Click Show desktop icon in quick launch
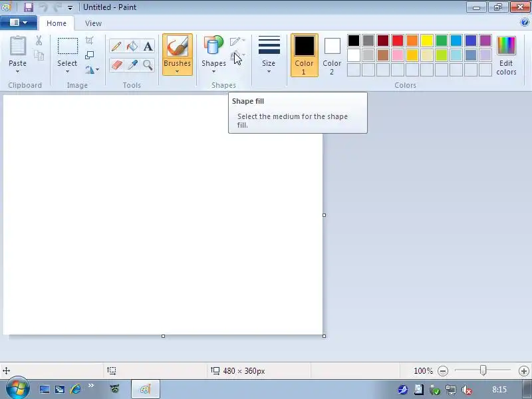532x399 pixels. [45, 389]
